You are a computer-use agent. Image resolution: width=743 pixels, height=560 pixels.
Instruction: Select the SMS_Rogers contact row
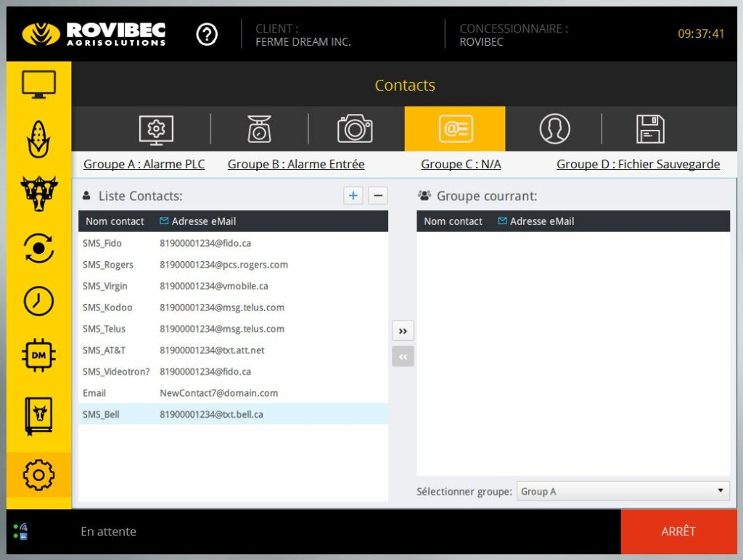233,264
